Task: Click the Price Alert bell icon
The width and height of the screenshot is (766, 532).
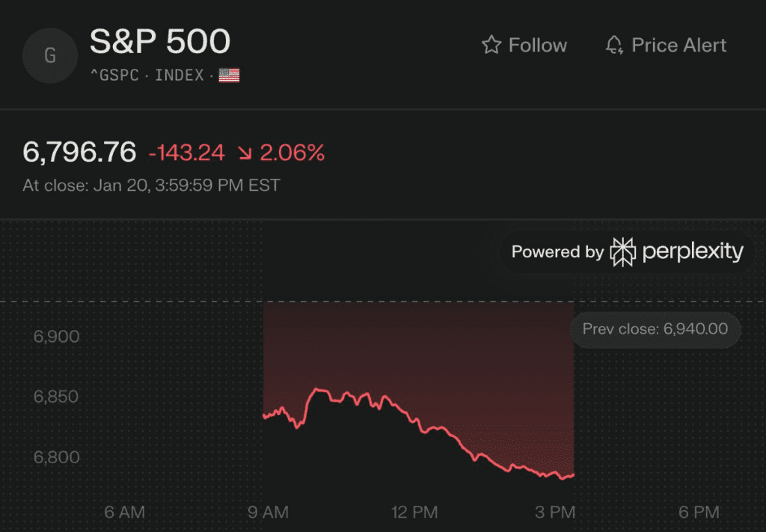Action: click(613, 45)
